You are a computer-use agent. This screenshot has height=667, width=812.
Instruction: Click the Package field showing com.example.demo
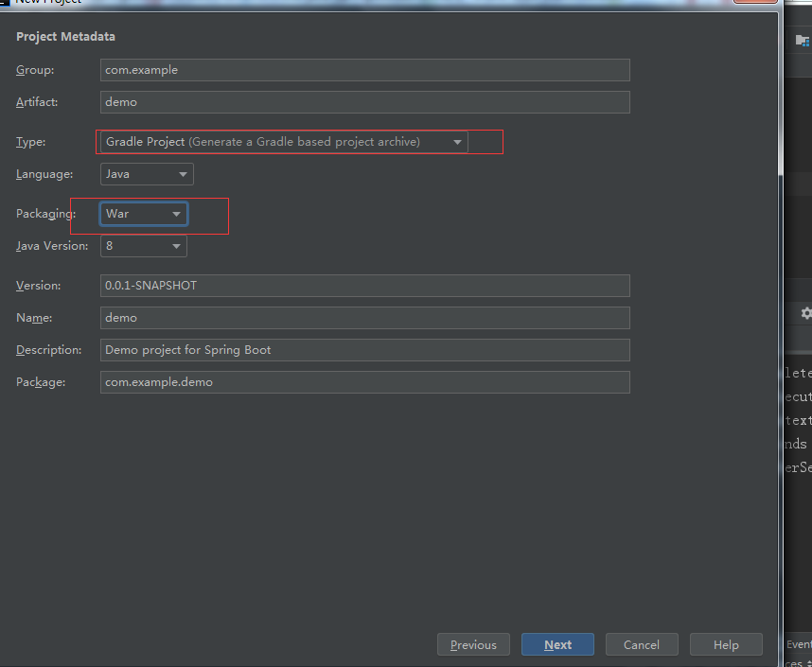tap(364, 382)
